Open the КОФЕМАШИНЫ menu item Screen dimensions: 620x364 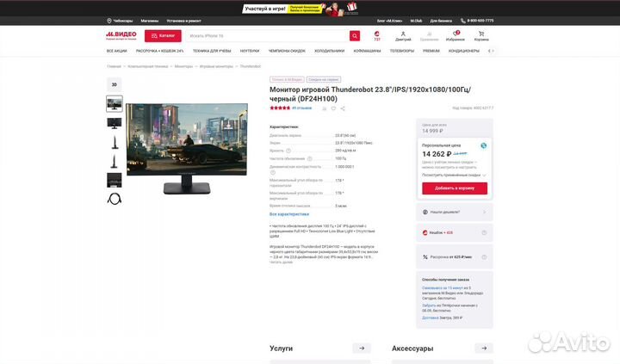367,51
